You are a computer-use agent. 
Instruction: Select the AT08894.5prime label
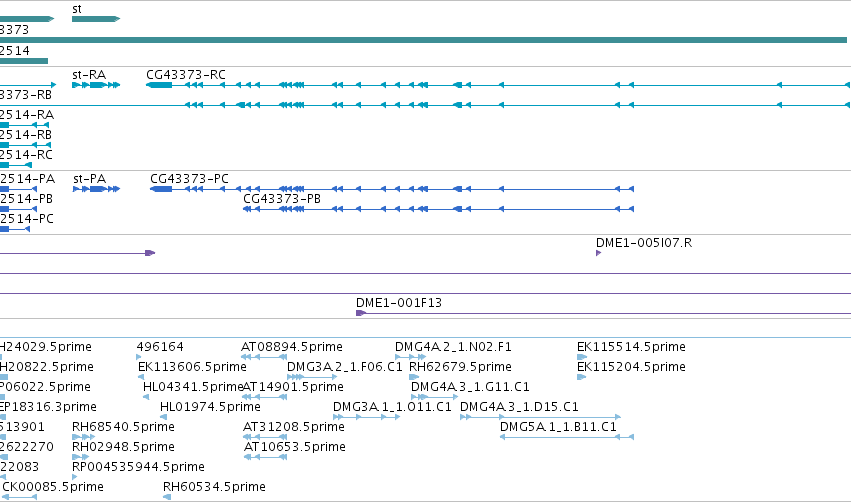click(292, 347)
